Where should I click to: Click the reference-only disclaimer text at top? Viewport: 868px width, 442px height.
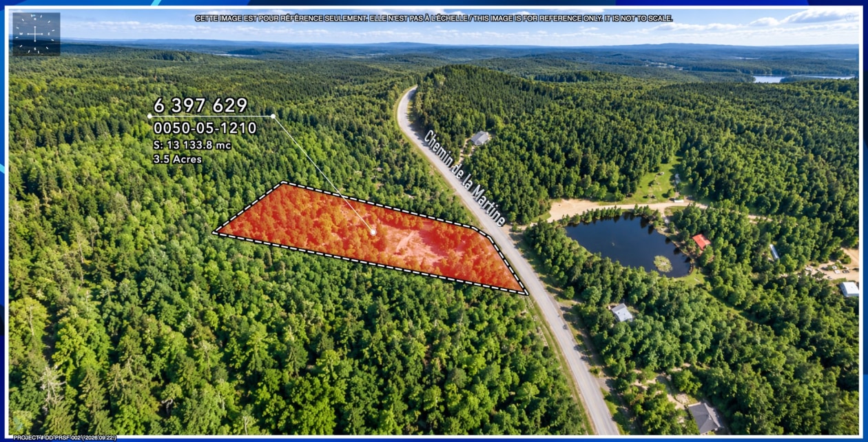coord(434,18)
